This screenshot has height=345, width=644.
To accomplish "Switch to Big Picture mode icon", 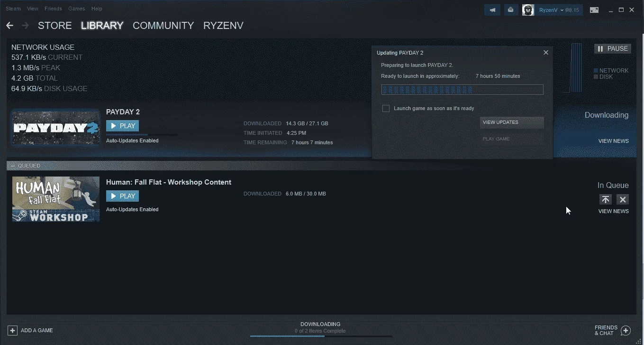I will pyautogui.click(x=594, y=9).
